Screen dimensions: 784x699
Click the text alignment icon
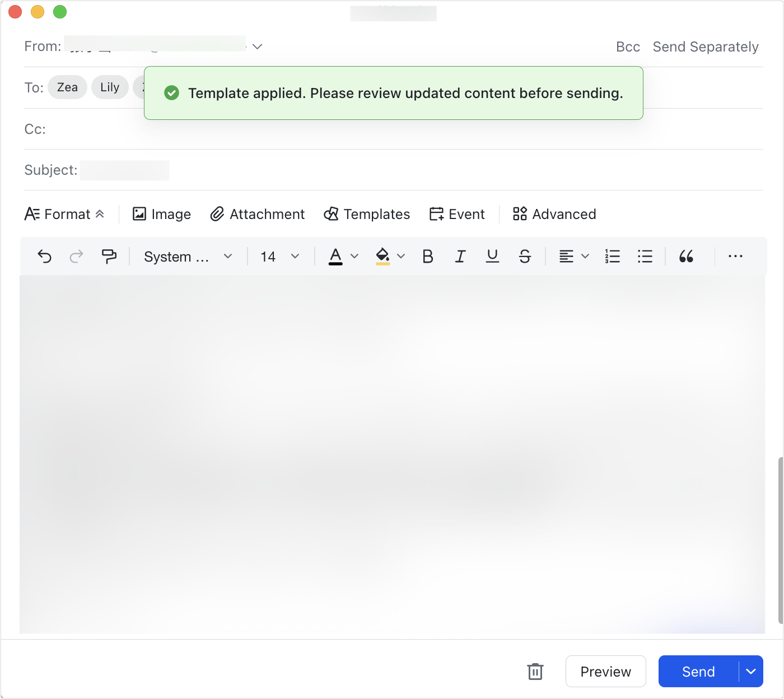[x=566, y=257]
